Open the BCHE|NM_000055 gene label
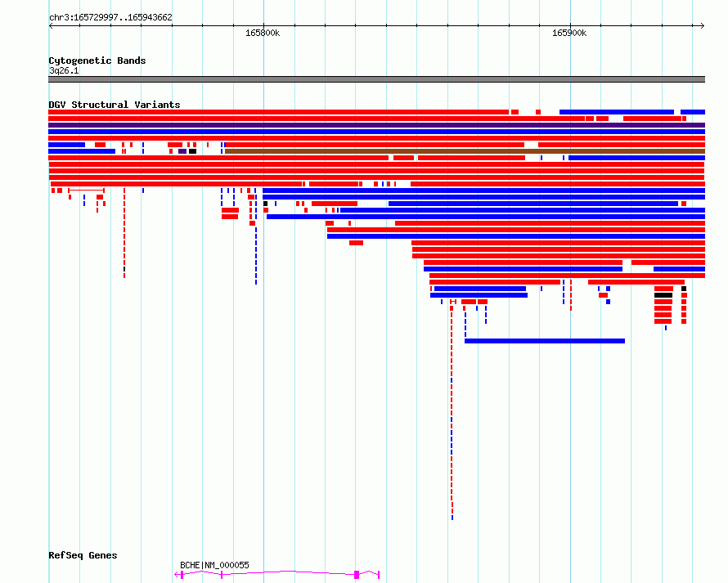 (214, 565)
